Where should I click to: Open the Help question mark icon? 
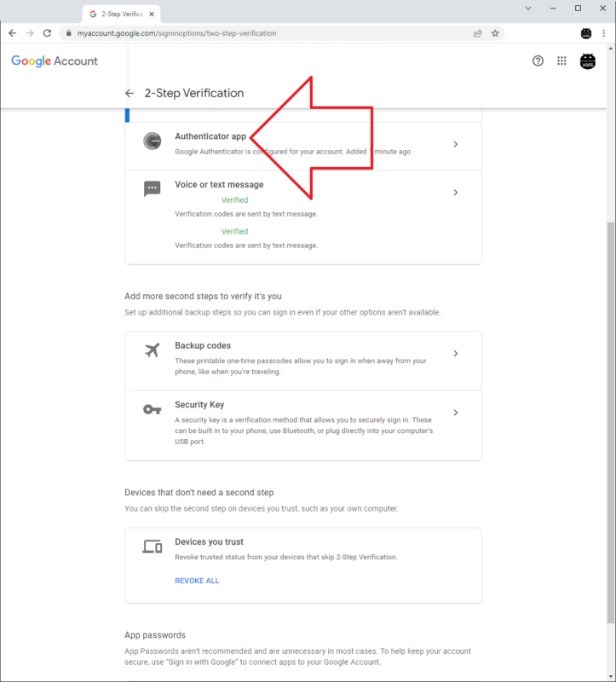click(x=538, y=61)
